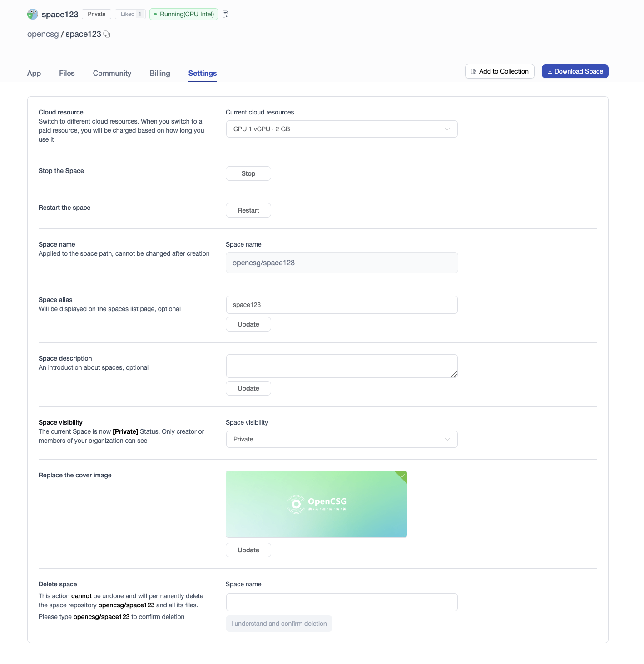Image resolution: width=644 pixels, height=664 pixels.
Task: Click the Stop button
Action: [248, 173]
